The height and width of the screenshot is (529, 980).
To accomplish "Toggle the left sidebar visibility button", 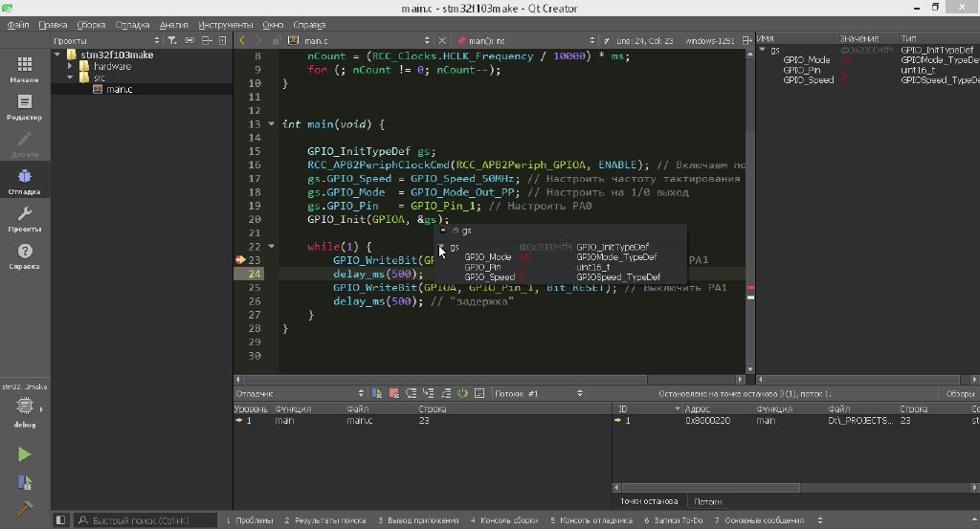I will (60, 520).
